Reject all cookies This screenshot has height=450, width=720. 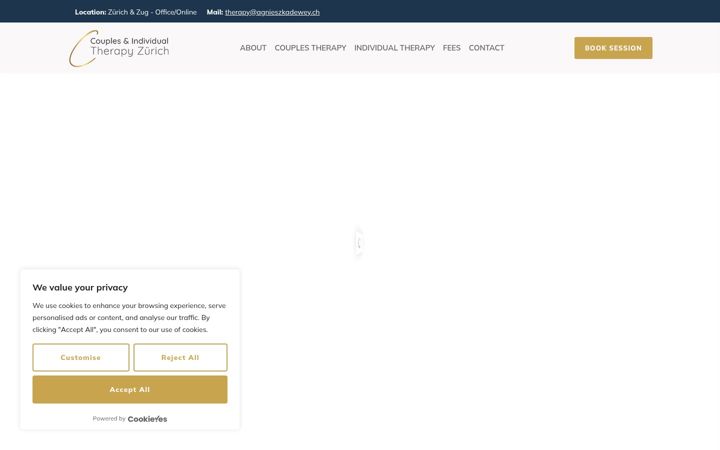(180, 357)
